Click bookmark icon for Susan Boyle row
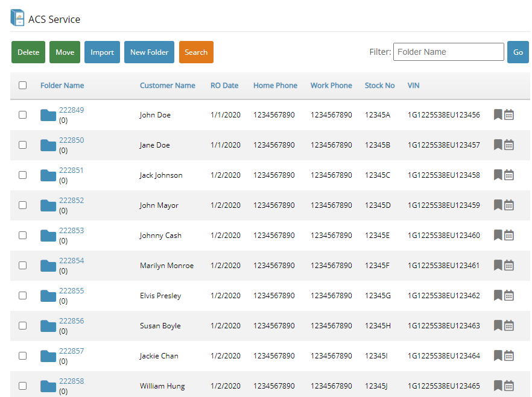 (x=498, y=325)
